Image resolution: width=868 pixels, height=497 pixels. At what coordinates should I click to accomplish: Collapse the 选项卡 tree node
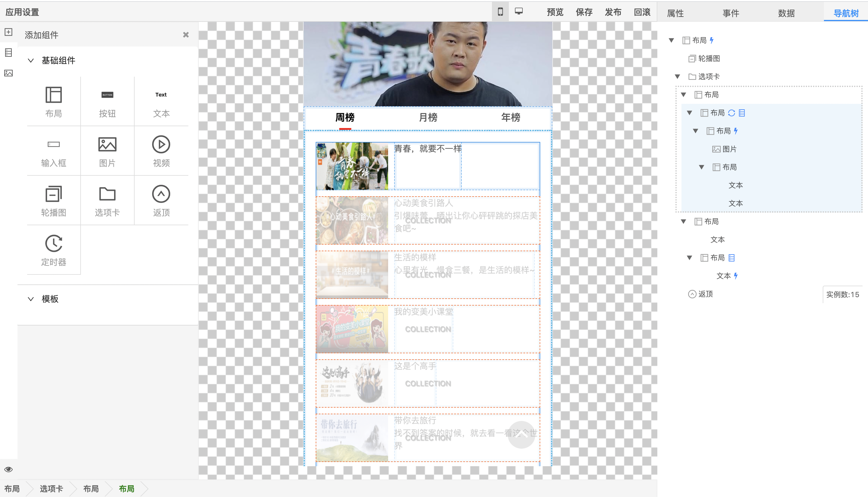tap(678, 76)
